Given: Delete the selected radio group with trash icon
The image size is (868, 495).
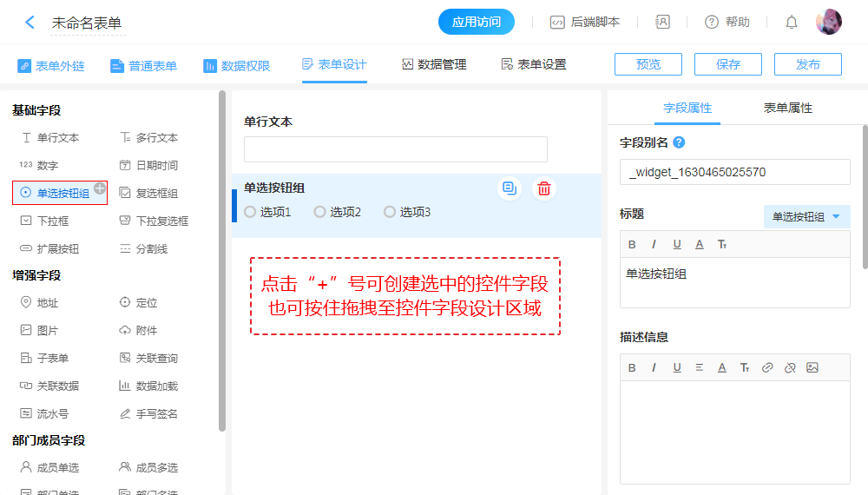Looking at the screenshot, I should click(544, 188).
